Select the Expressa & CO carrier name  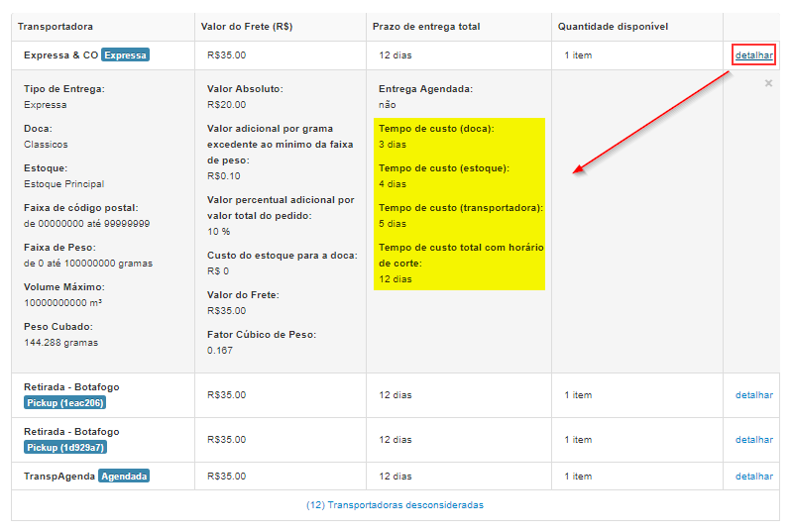pos(59,55)
